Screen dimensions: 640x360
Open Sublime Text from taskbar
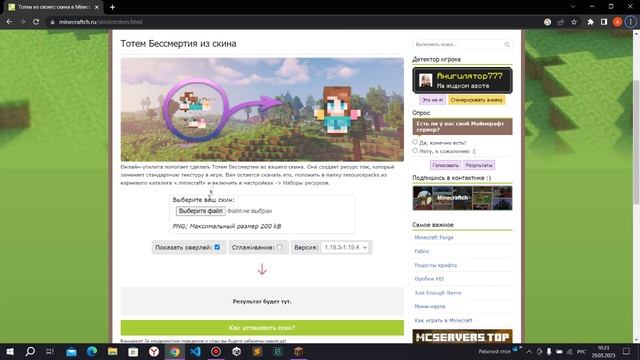click(257, 351)
